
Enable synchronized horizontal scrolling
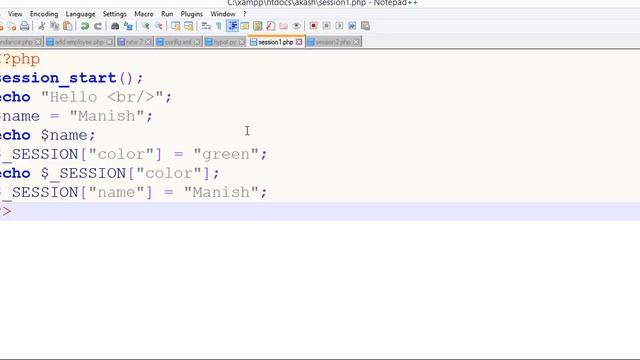189,26
